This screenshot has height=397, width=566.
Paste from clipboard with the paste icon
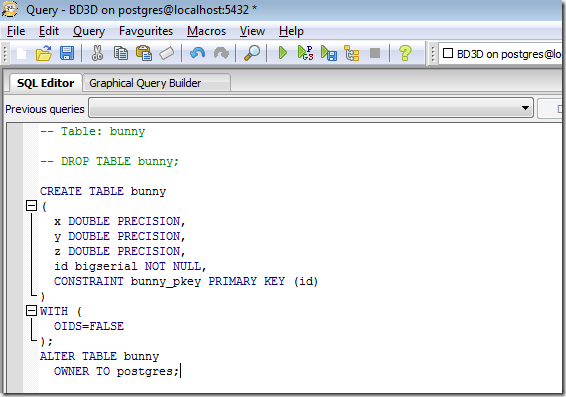144,53
